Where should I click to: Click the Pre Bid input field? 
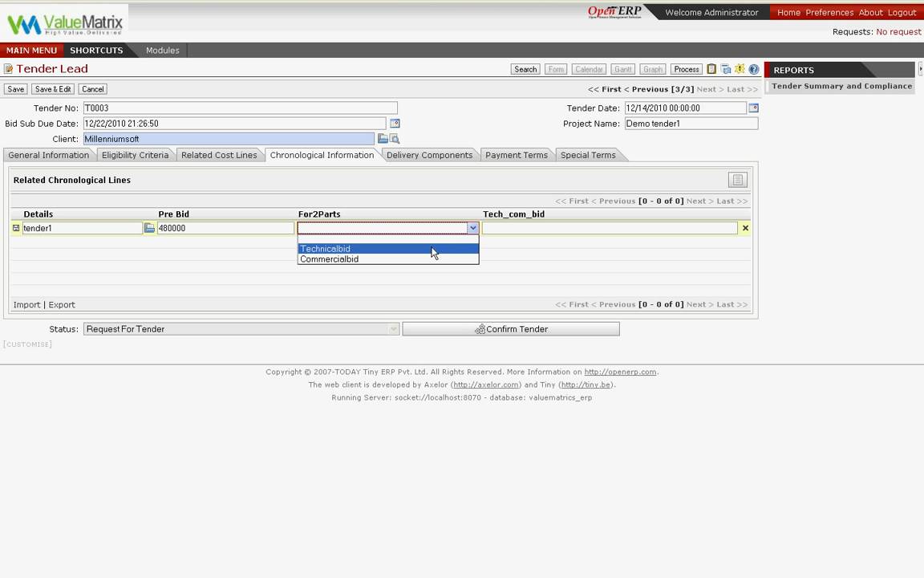[x=225, y=228]
